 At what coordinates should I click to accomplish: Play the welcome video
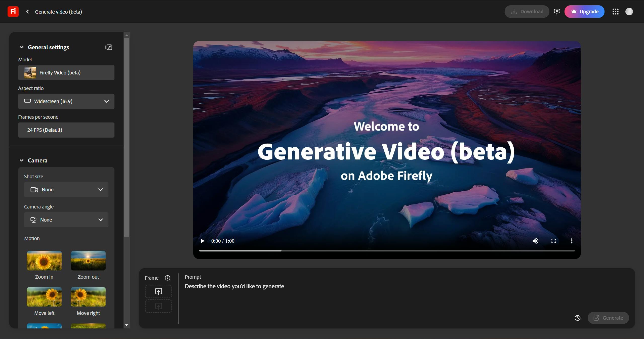click(x=203, y=241)
